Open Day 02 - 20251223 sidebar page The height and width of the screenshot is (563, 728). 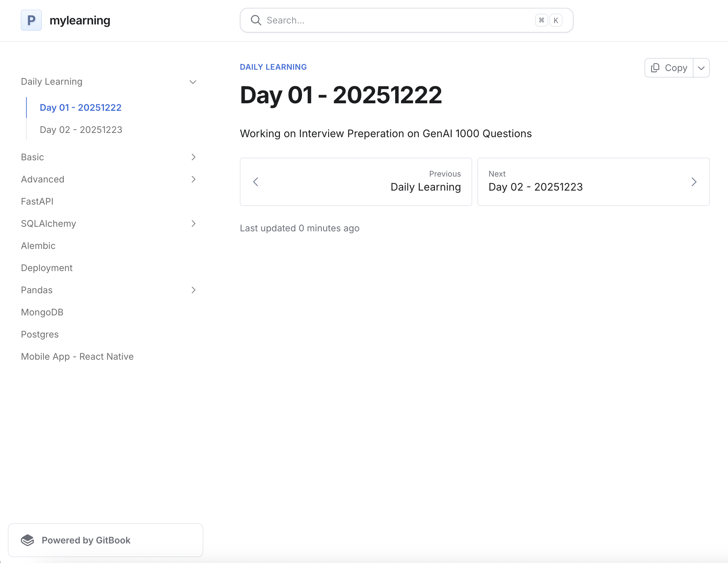[81, 130]
